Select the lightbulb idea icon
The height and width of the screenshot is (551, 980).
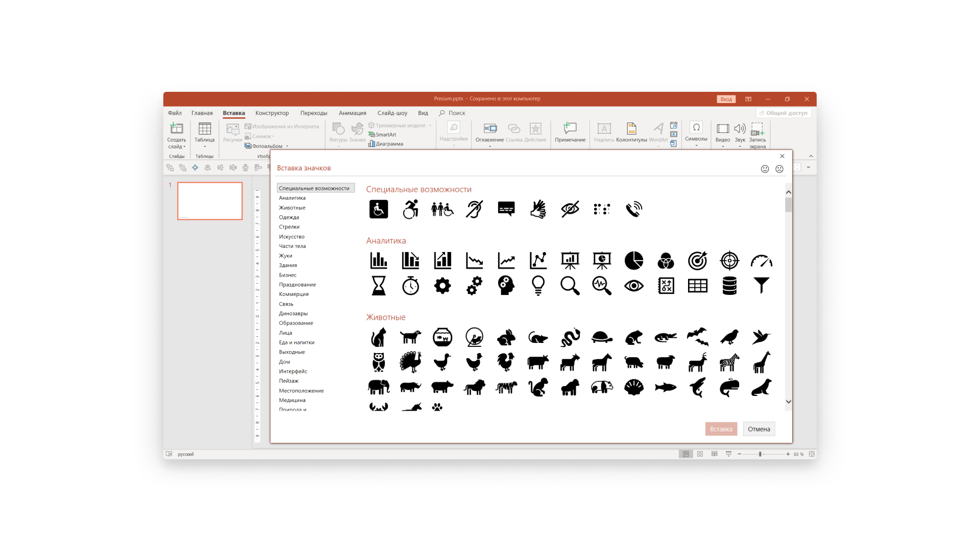538,286
